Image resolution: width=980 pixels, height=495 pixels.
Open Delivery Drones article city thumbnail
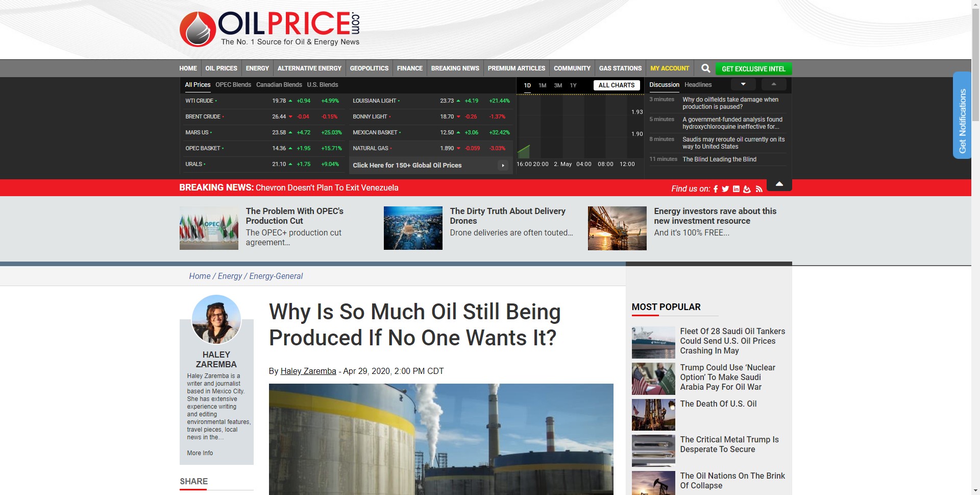coord(413,228)
